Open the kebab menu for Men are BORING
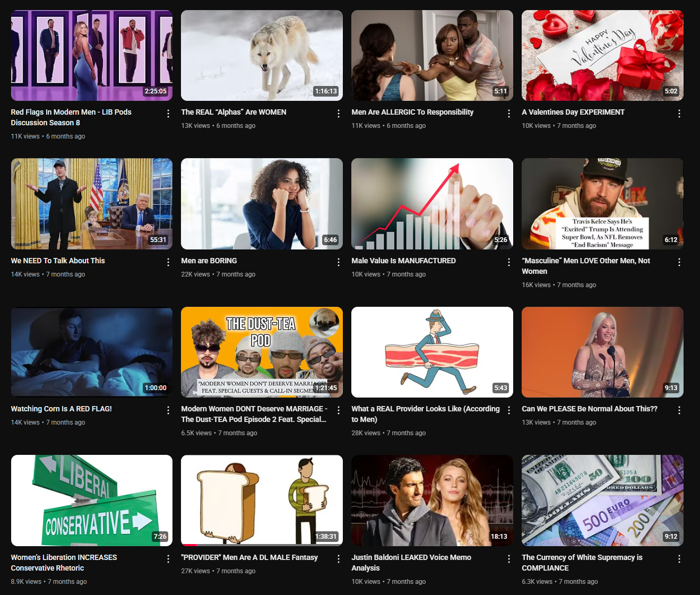The width and height of the screenshot is (700, 595). pyautogui.click(x=339, y=262)
